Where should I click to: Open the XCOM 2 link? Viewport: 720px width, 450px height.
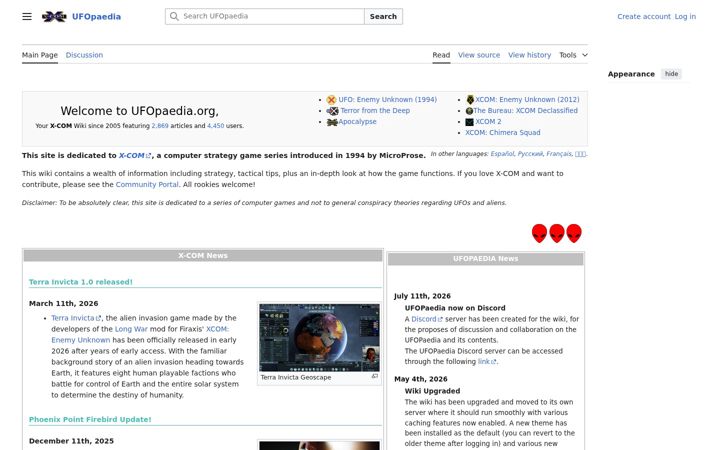pyautogui.click(x=488, y=122)
